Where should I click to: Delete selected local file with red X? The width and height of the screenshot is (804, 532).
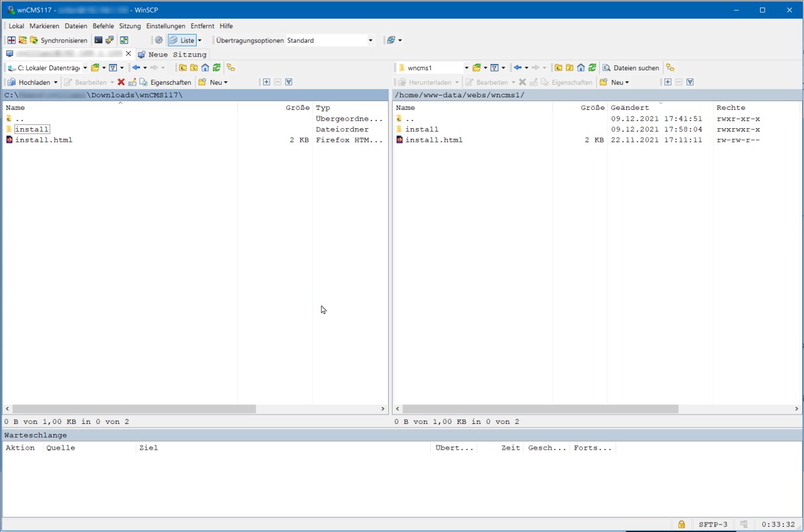[121, 82]
